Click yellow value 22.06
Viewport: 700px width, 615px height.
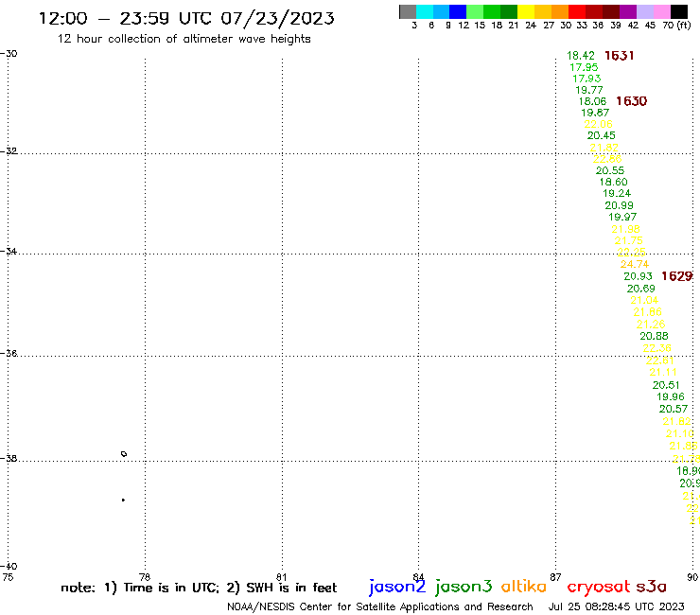[598, 124]
